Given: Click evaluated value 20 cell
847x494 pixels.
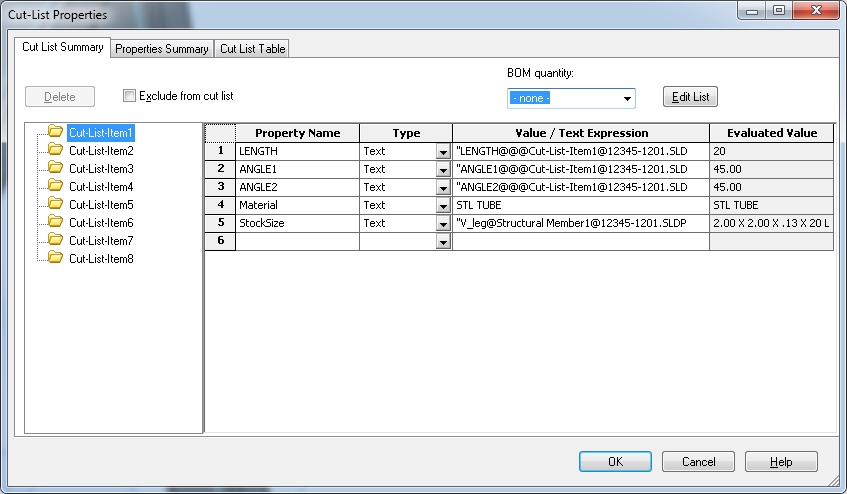Looking at the screenshot, I should (x=771, y=151).
